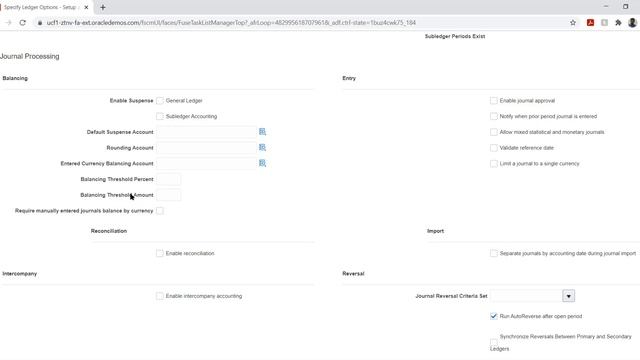
Task: Click the Default Suspense Account field
Action: click(207, 132)
